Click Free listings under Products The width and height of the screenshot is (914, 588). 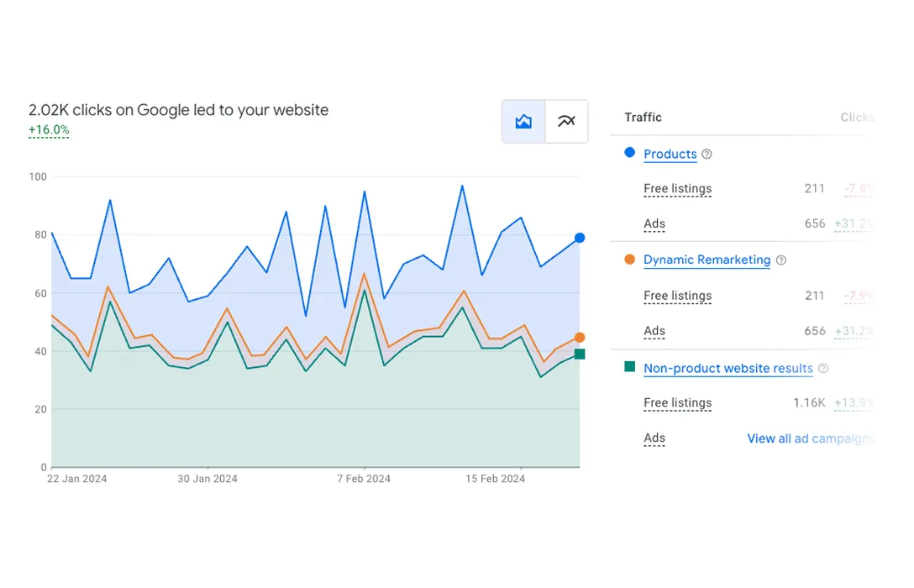click(x=677, y=189)
